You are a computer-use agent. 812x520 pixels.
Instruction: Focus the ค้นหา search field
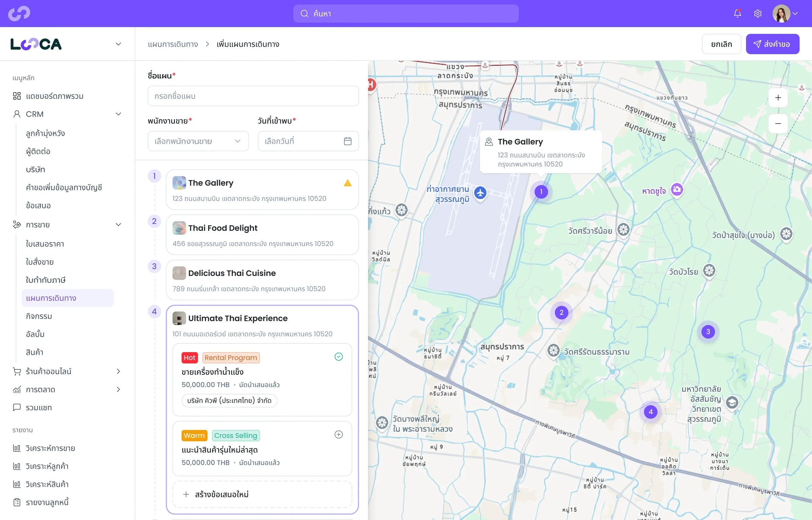[406, 14]
